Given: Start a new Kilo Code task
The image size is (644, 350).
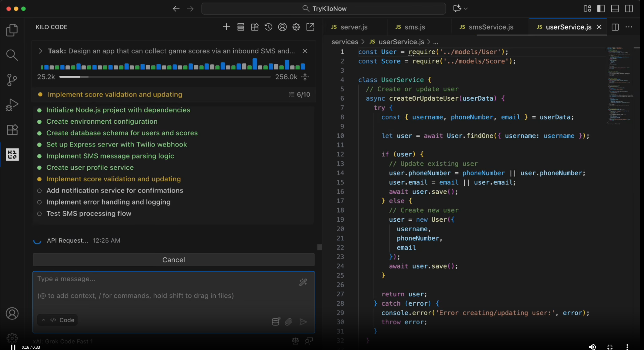Looking at the screenshot, I should click(x=226, y=27).
